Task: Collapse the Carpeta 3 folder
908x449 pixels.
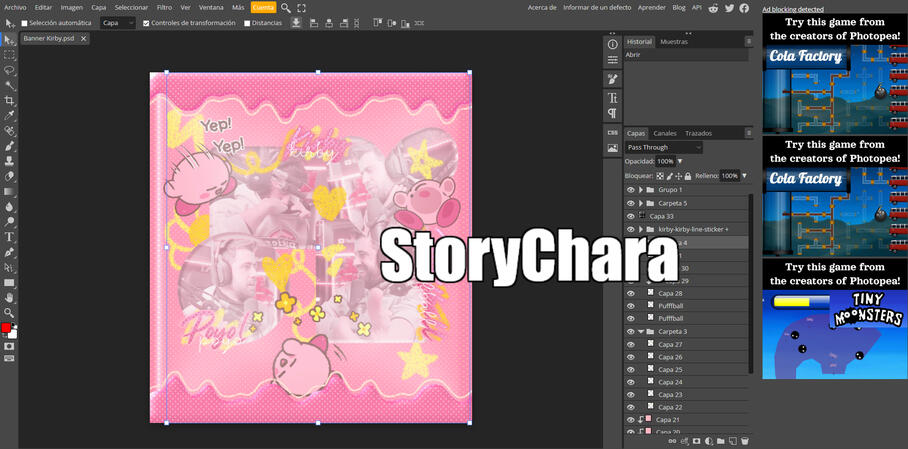Action: pos(641,331)
